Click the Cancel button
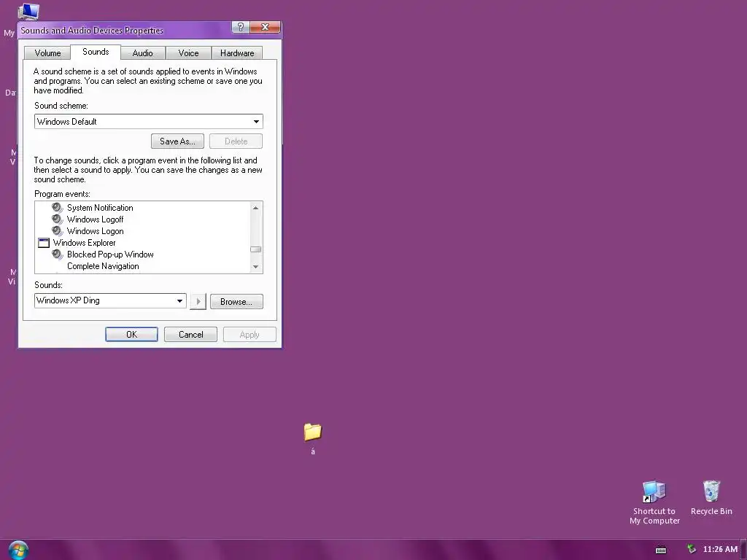Screen dimensions: 747x560 click(x=190, y=334)
